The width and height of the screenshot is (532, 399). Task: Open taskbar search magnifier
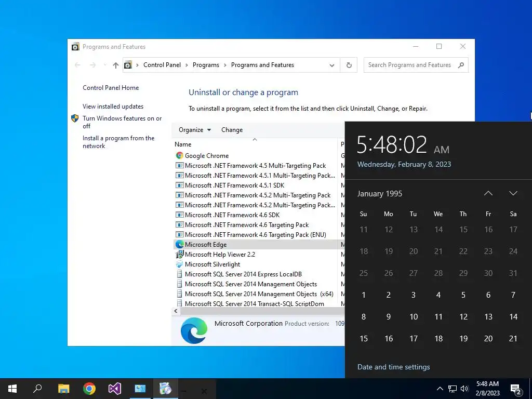point(37,389)
